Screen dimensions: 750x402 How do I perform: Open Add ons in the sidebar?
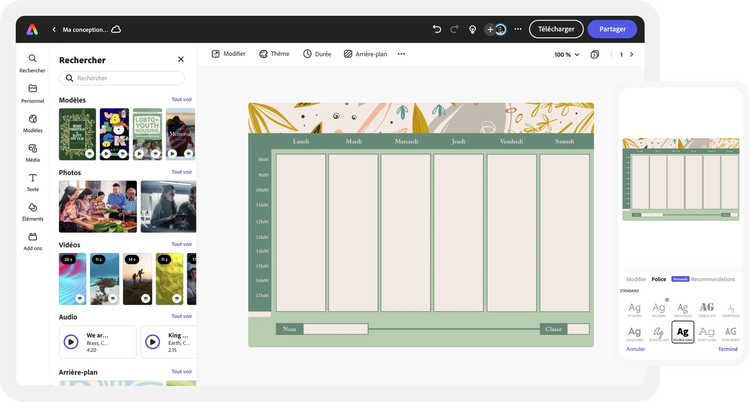pyautogui.click(x=33, y=242)
